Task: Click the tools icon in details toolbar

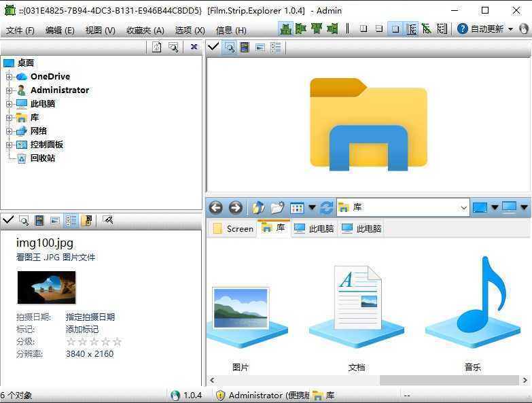Action: tap(107, 220)
